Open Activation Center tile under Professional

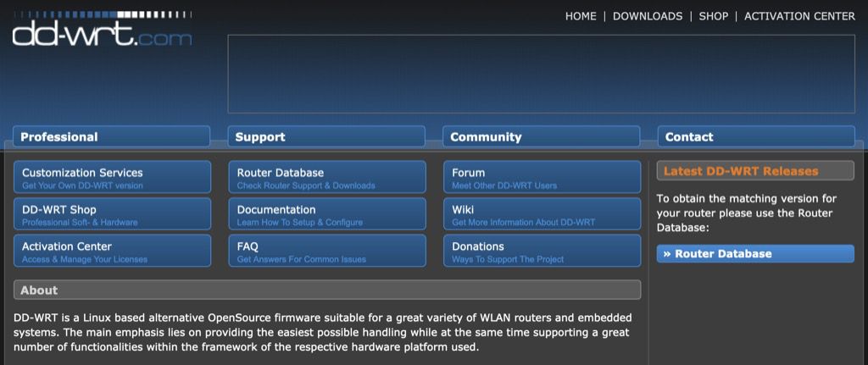(x=113, y=251)
